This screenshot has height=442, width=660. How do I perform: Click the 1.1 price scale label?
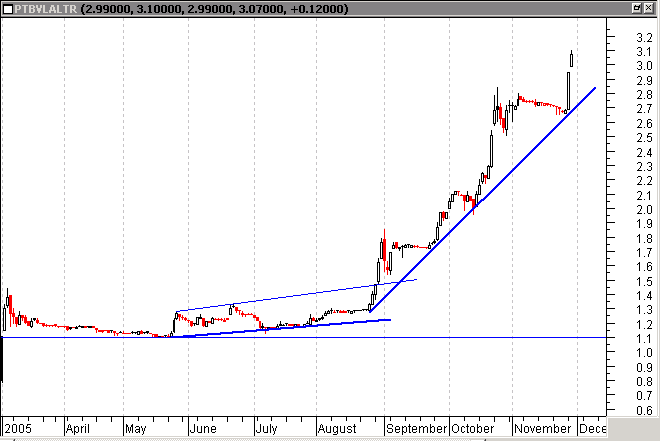coord(644,339)
